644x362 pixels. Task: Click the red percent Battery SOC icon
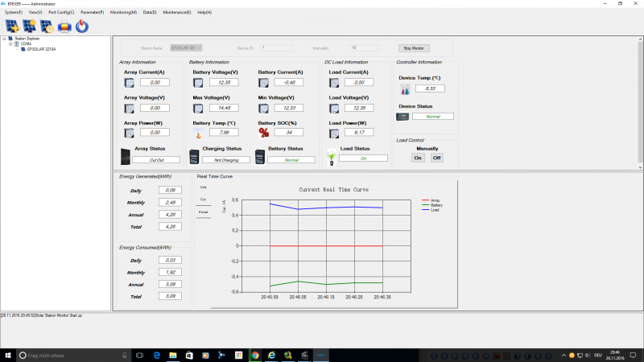[x=264, y=133]
